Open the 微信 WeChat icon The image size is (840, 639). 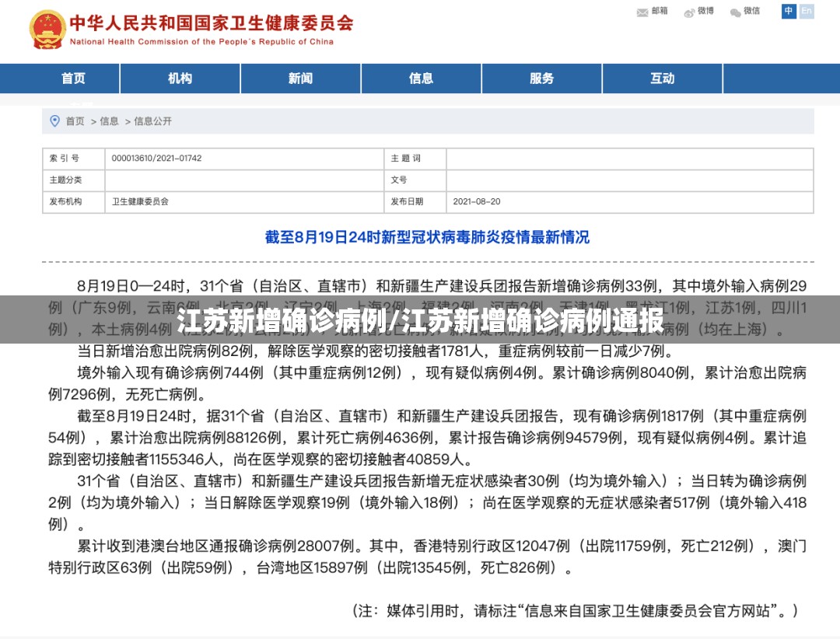736,12
